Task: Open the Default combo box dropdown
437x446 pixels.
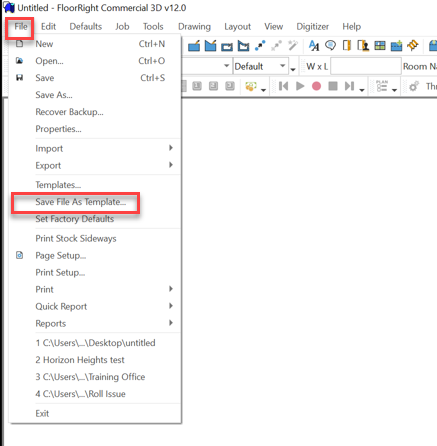Action: [x=283, y=66]
